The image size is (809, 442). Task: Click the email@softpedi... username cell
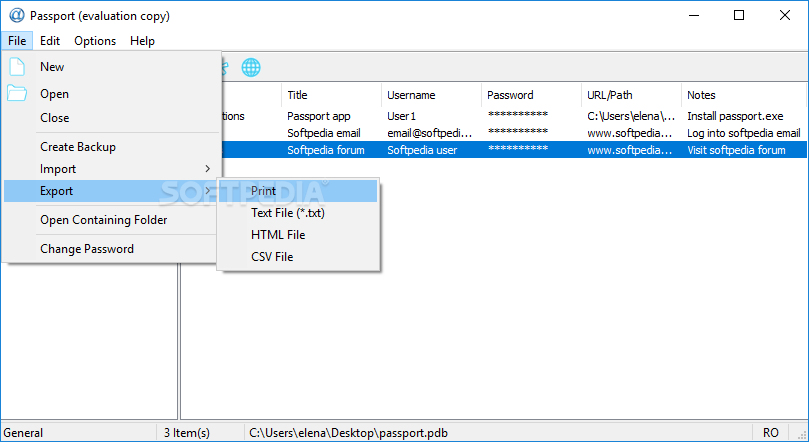tap(430, 133)
